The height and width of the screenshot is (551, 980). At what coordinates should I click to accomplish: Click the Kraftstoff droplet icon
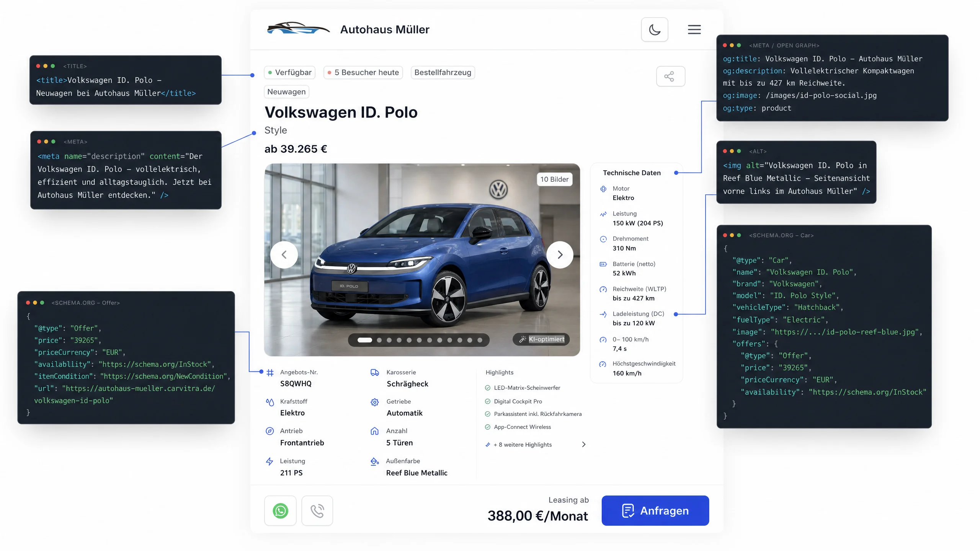click(x=270, y=402)
